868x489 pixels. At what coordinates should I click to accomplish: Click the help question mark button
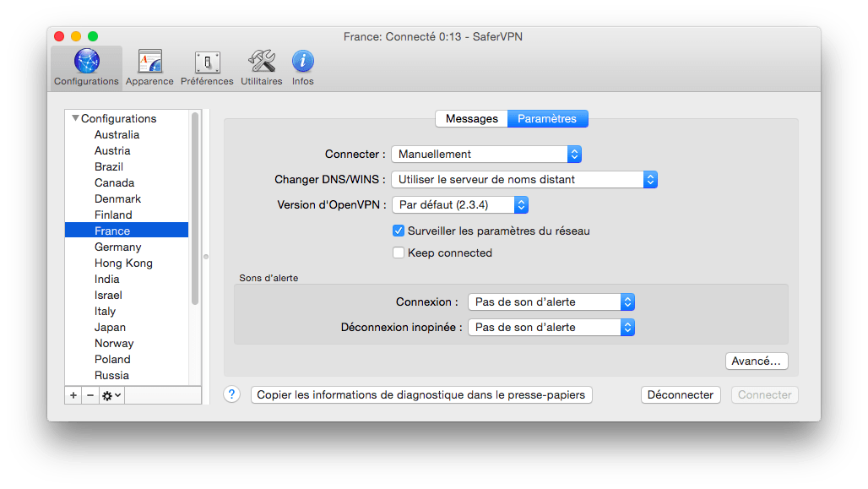click(232, 395)
